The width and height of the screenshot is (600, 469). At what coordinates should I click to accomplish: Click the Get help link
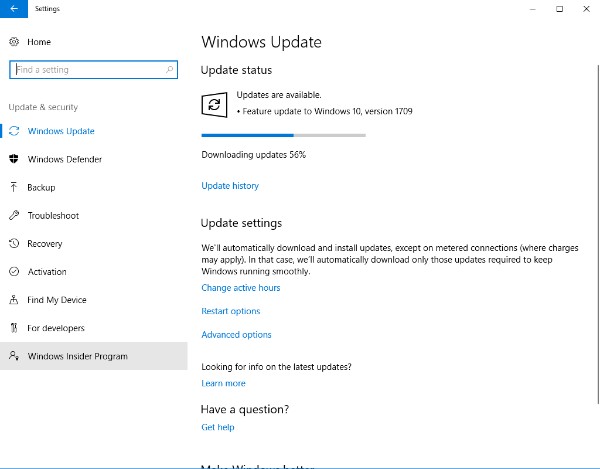tap(218, 427)
